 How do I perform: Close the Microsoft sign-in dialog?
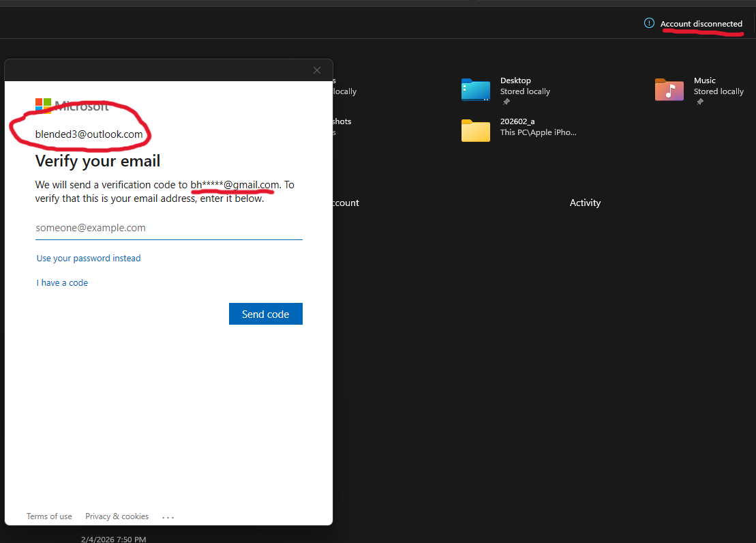(317, 70)
